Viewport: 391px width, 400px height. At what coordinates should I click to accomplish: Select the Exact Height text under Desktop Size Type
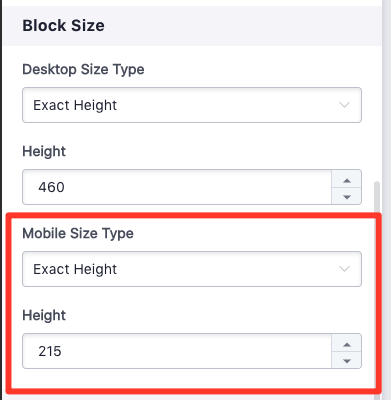75,105
